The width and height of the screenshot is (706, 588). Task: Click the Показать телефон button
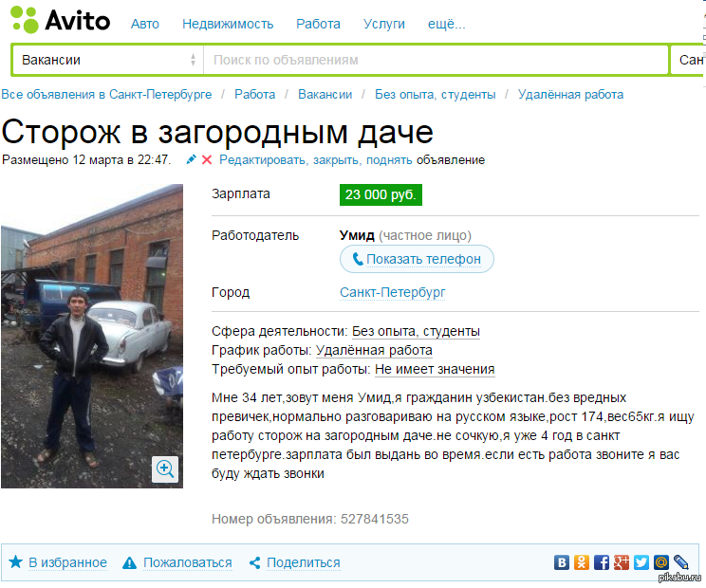click(417, 259)
